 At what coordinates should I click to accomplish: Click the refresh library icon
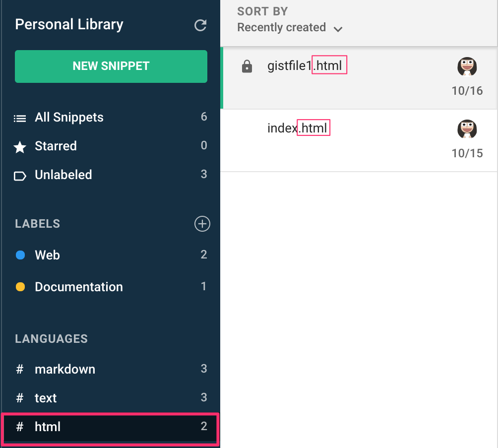[x=200, y=25]
